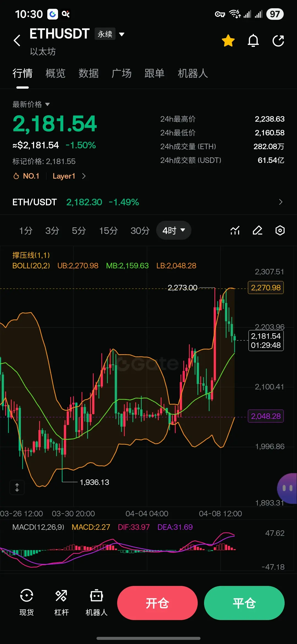Open chart settings hexagon icon
Image resolution: width=297 pixels, height=644 pixels.
point(280,230)
